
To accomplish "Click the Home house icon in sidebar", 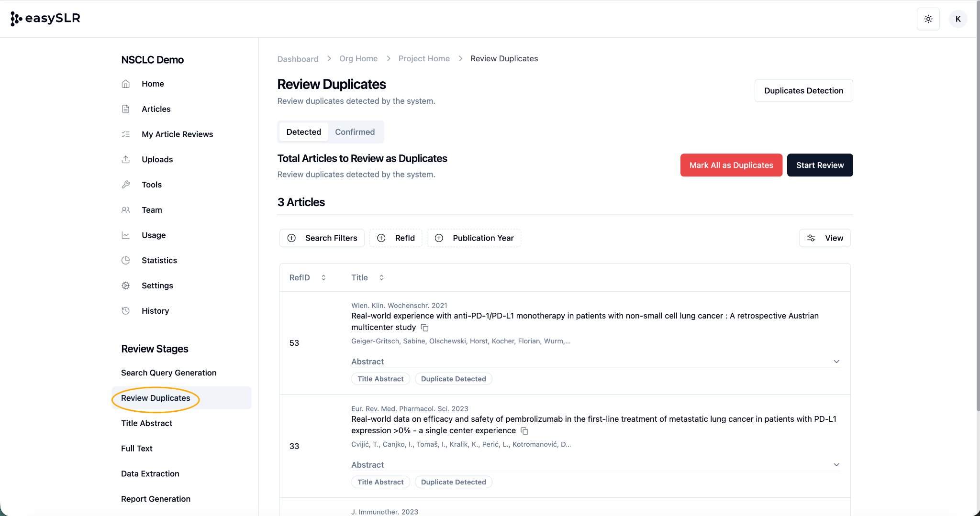I will [126, 84].
